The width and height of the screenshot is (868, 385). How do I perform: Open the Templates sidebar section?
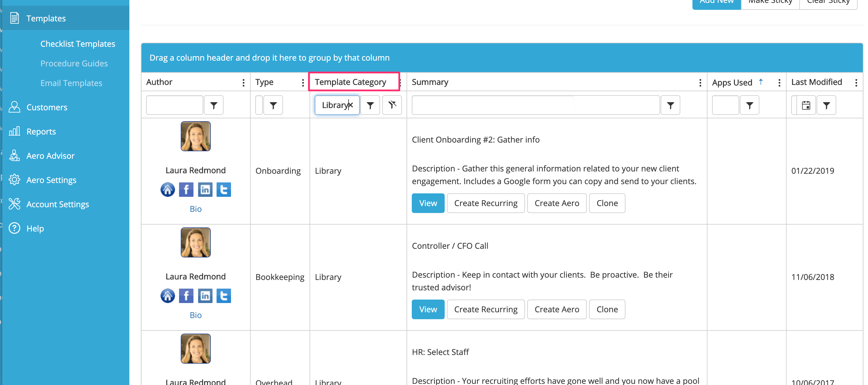(x=66, y=18)
